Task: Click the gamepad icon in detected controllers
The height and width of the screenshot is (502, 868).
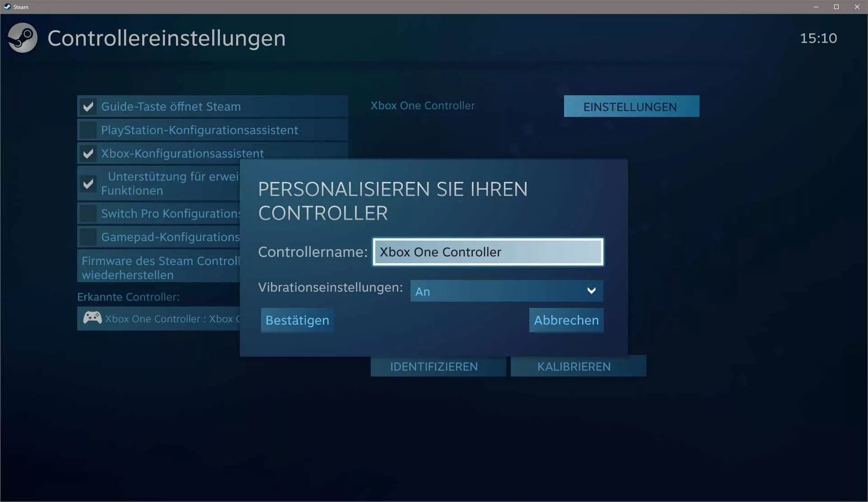Action: (92, 318)
